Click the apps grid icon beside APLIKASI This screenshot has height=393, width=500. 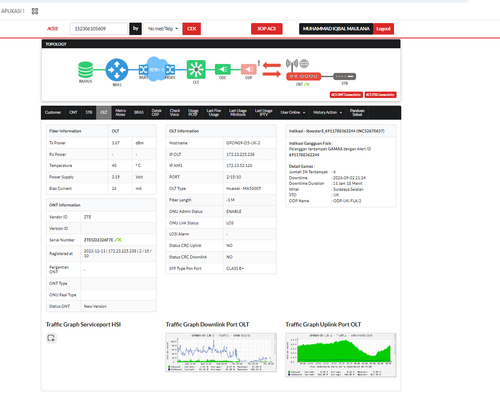coord(35,11)
